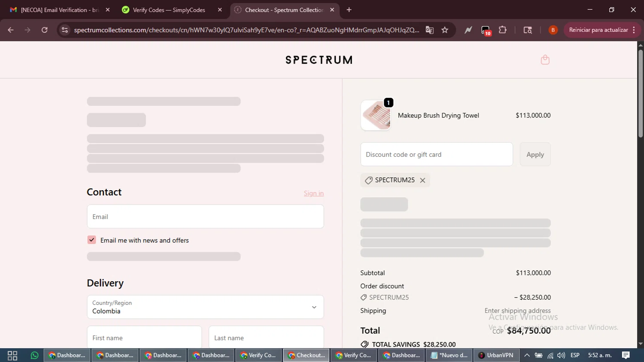644x362 pixels.
Task: Focus the Email input field
Action: tap(205, 216)
